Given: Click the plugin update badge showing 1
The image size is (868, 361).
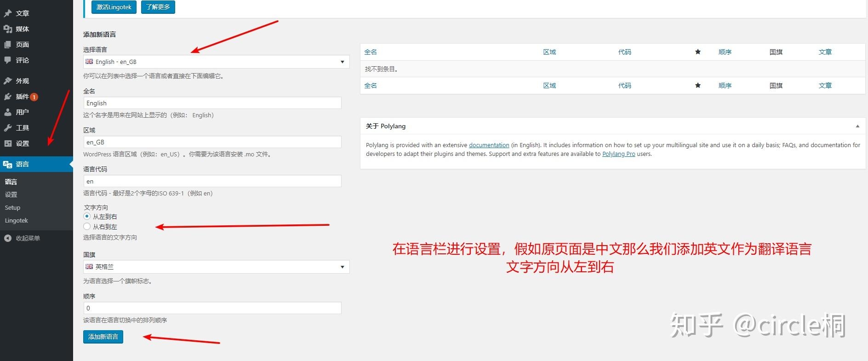Looking at the screenshot, I should coord(34,97).
